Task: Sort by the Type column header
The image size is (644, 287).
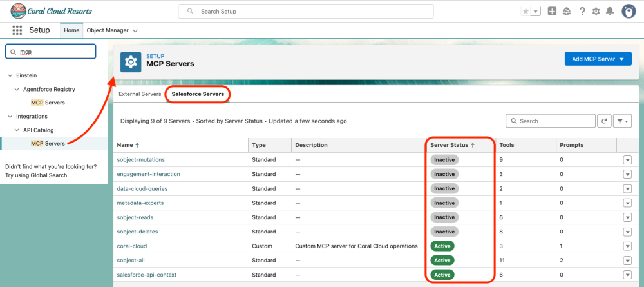Action: pos(259,145)
